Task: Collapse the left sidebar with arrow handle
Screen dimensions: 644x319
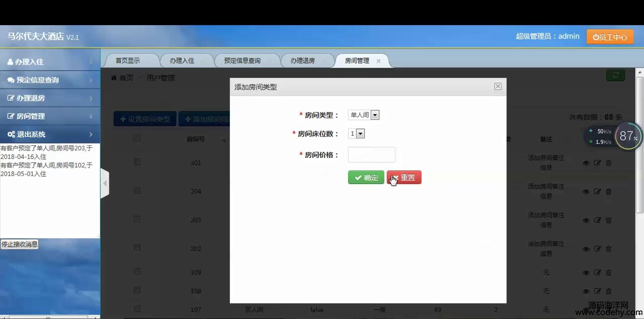Action: [x=105, y=183]
